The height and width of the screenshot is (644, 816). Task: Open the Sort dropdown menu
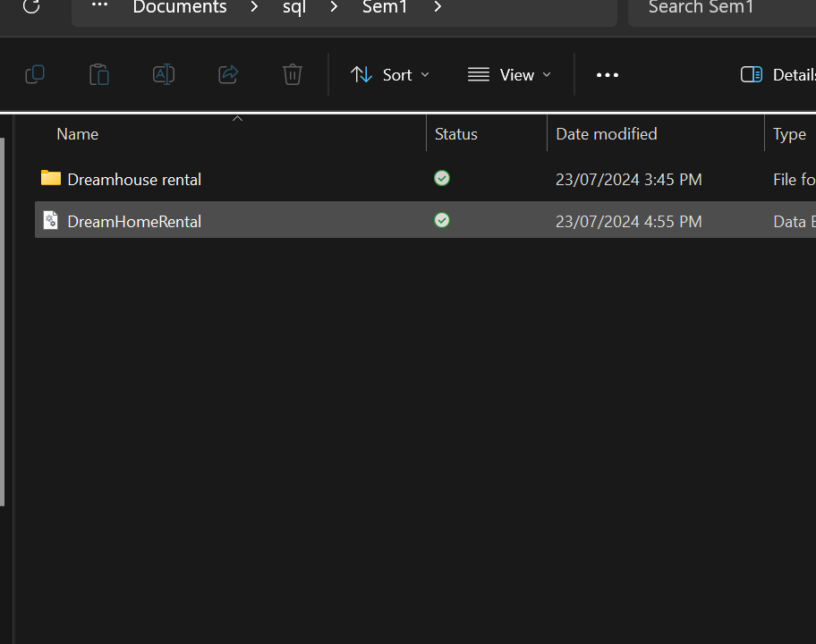tap(390, 75)
